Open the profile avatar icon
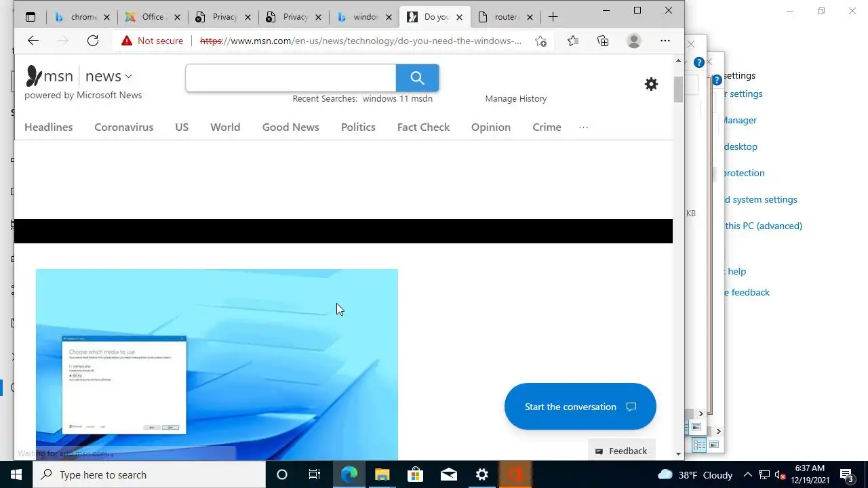868x488 pixels. click(x=634, y=41)
